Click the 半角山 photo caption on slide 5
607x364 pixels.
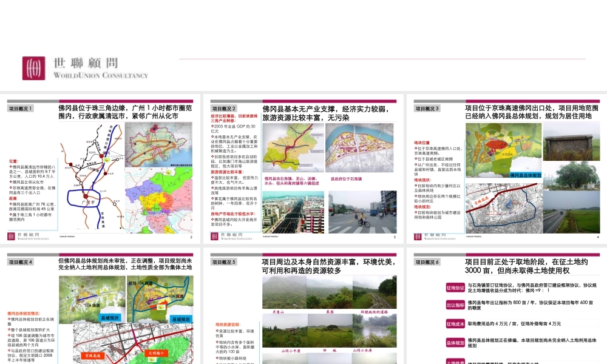click(278, 311)
